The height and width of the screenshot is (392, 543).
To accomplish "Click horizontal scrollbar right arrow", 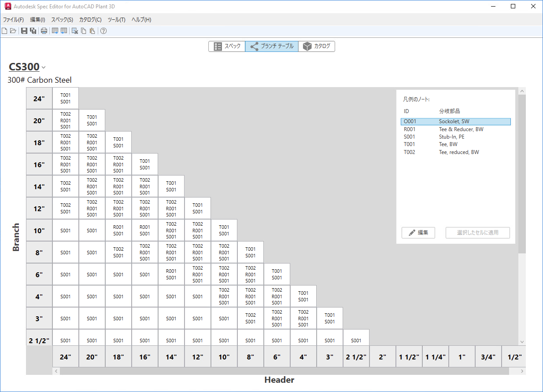I will 522,371.
